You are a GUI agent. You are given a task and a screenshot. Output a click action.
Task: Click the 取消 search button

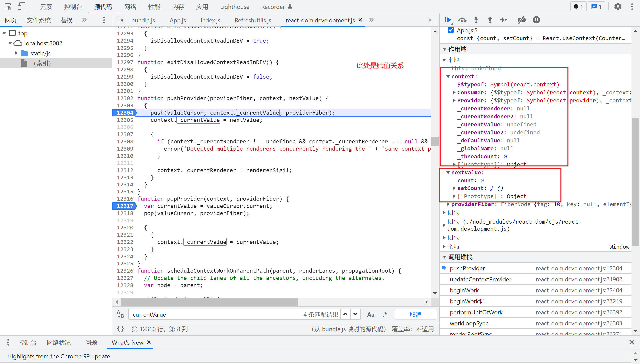pyautogui.click(x=415, y=314)
